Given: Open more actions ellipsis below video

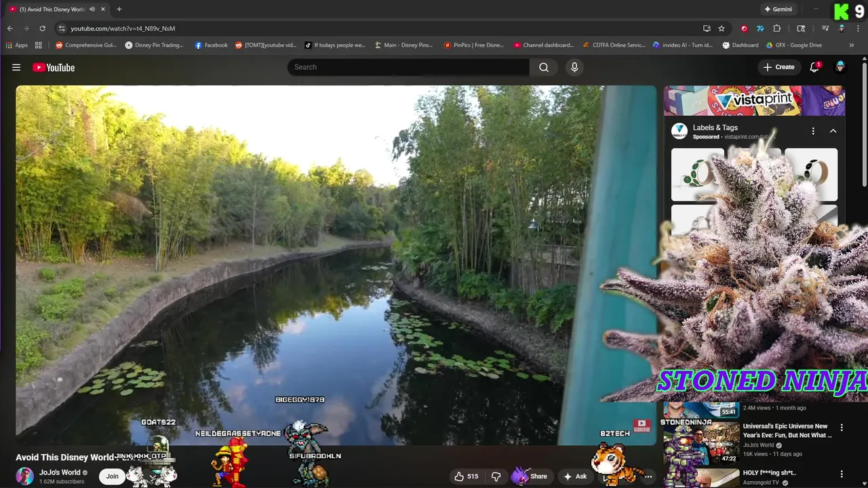Looking at the screenshot, I should click(648, 476).
